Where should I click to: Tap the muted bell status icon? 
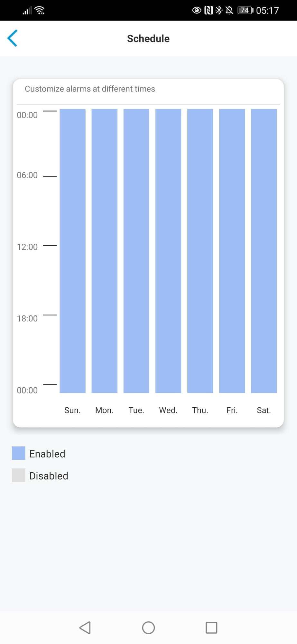[229, 10]
